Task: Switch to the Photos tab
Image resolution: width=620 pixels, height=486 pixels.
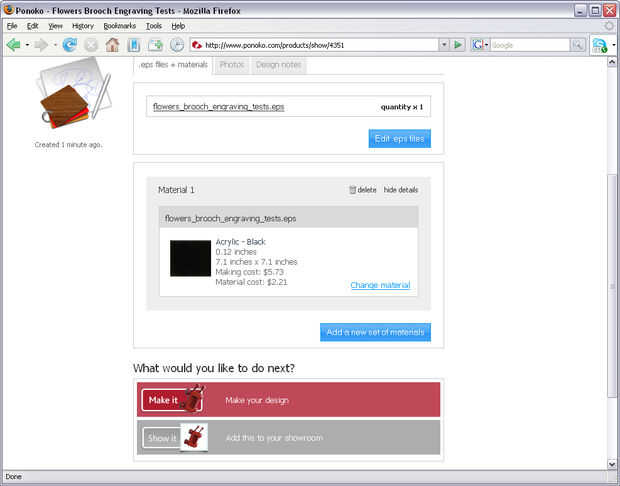Action: 232,65
